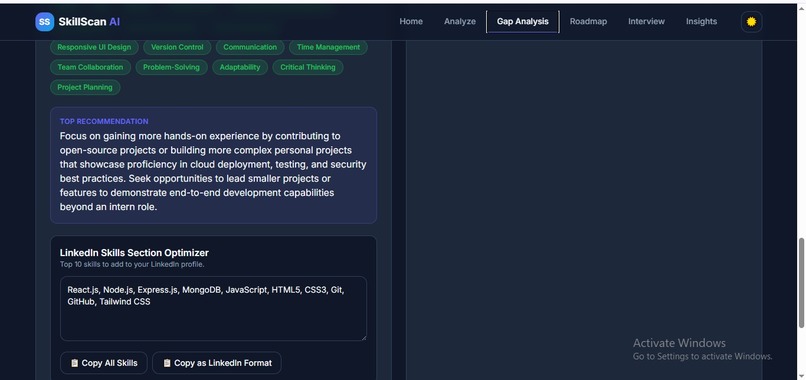Image resolution: width=806 pixels, height=380 pixels.
Task: Click the Critical Thinking skill tag
Action: point(308,67)
